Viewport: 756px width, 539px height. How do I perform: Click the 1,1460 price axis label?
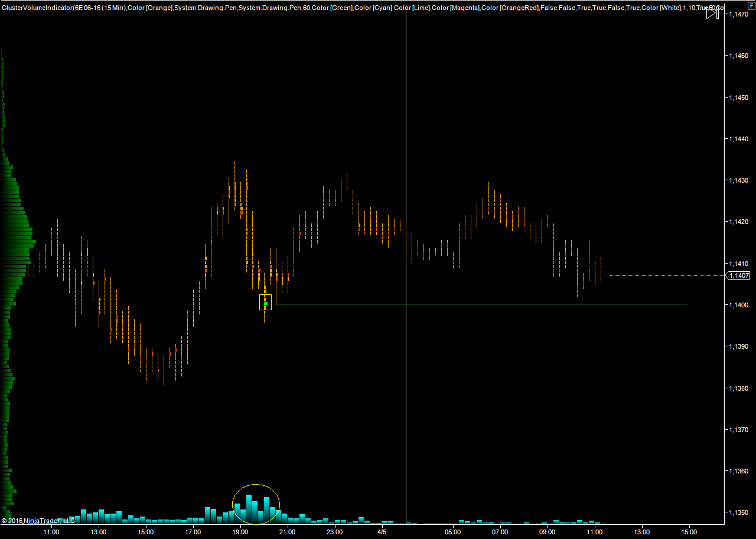pos(740,56)
